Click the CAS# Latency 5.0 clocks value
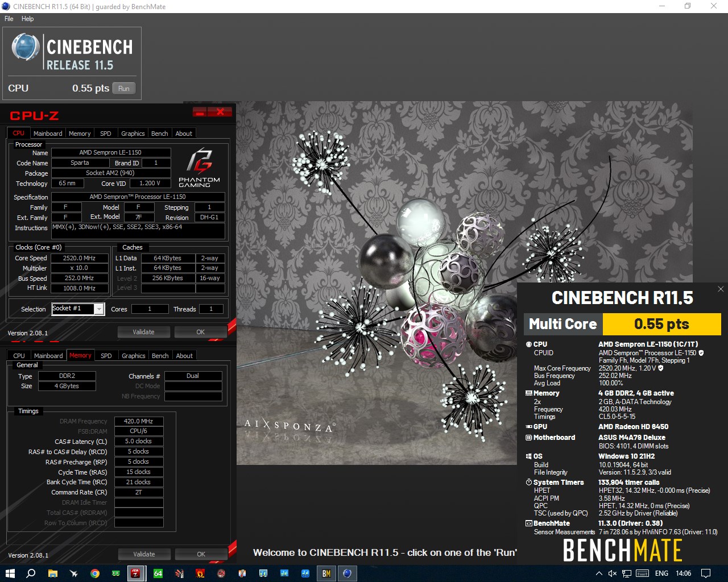 139,441
